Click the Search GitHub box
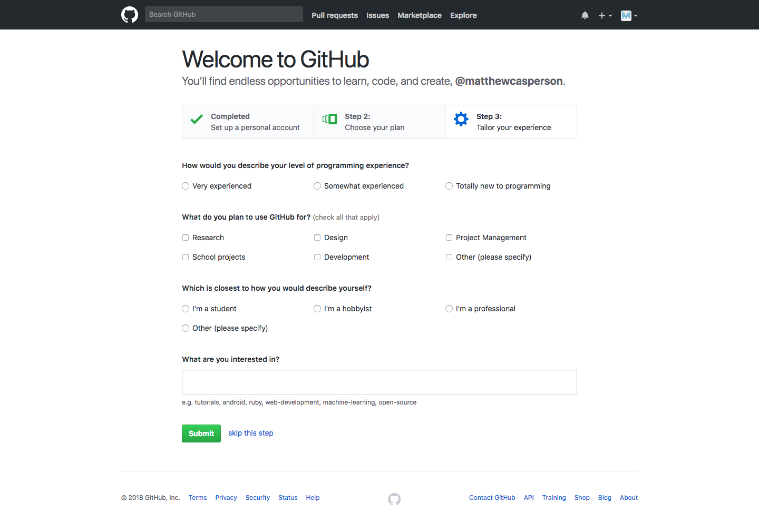 pos(224,14)
